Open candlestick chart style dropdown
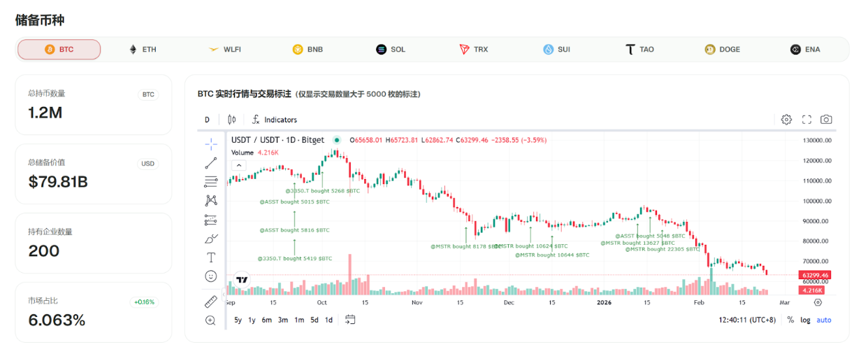The height and width of the screenshot is (361, 868). [x=231, y=120]
